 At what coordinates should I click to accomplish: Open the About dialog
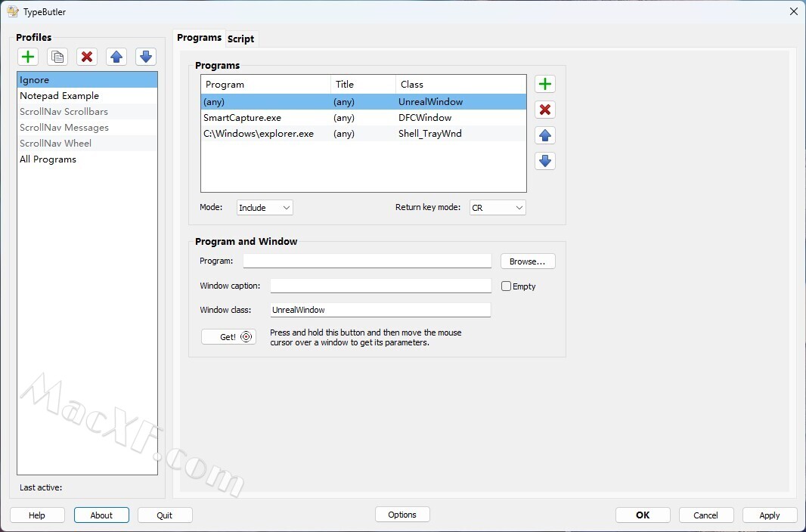click(101, 515)
